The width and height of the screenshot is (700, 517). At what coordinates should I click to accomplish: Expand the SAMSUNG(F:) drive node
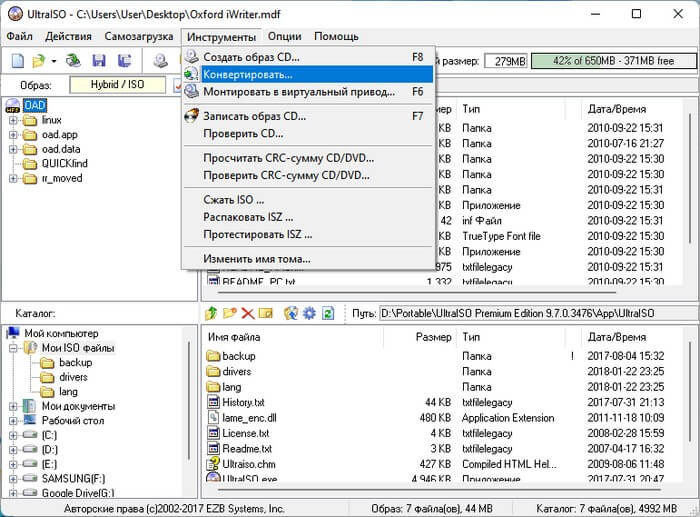13,479
